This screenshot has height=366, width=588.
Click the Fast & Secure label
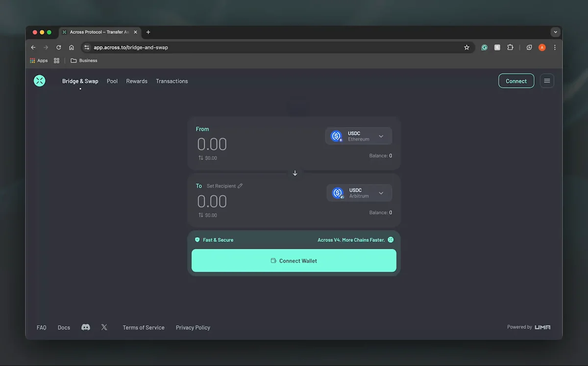pos(218,240)
